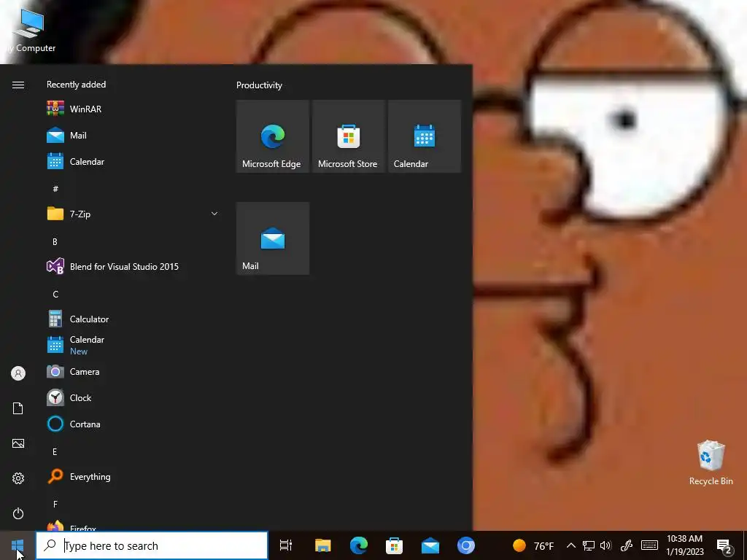Open the pen workspace tray icon
Viewport: 747px width, 560px height.
[x=627, y=545]
